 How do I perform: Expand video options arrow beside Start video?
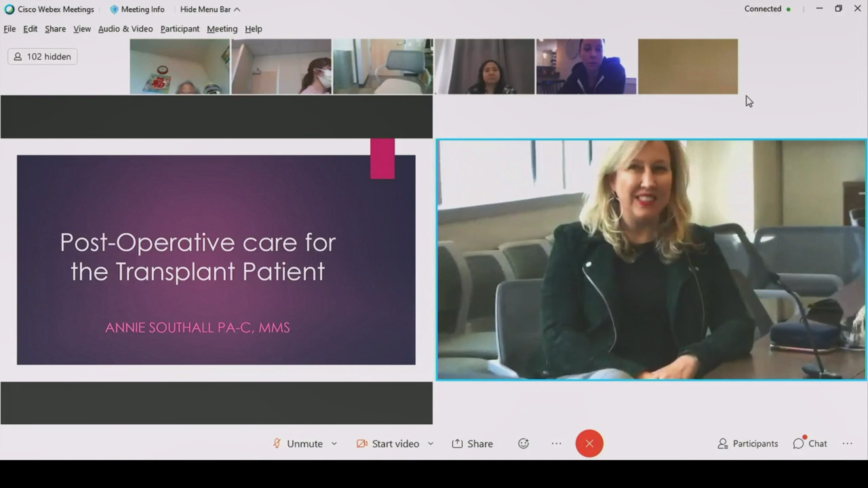[431, 444]
